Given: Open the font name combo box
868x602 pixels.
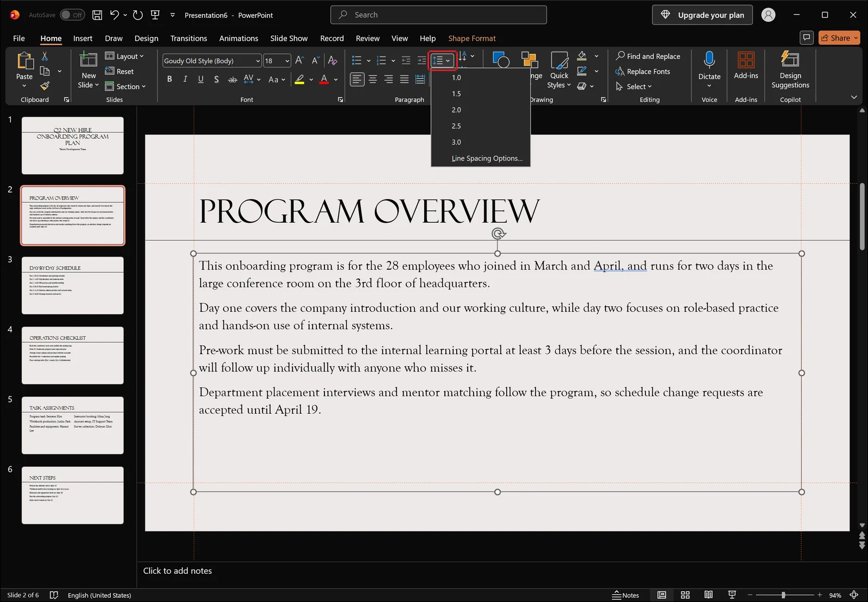Looking at the screenshot, I should pyautogui.click(x=212, y=61).
